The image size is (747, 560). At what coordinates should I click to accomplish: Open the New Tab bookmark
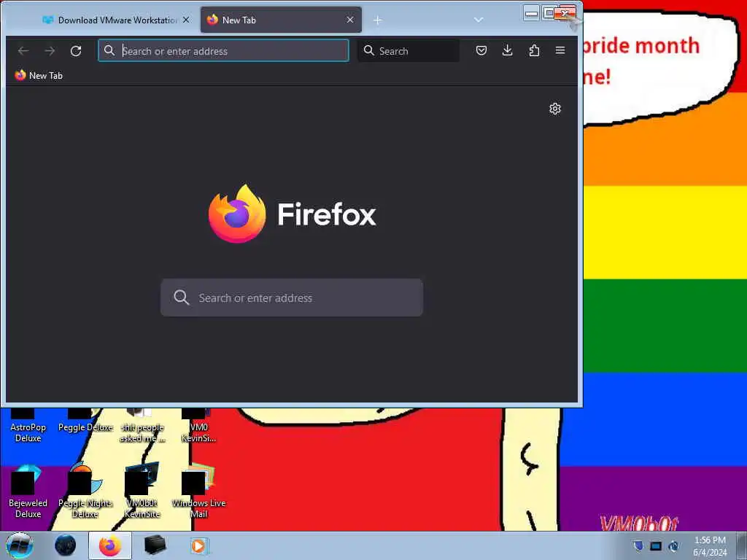tap(39, 75)
